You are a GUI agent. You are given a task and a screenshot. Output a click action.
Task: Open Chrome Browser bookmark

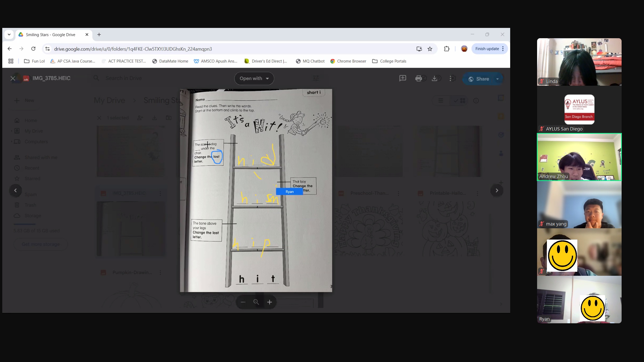point(348,61)
